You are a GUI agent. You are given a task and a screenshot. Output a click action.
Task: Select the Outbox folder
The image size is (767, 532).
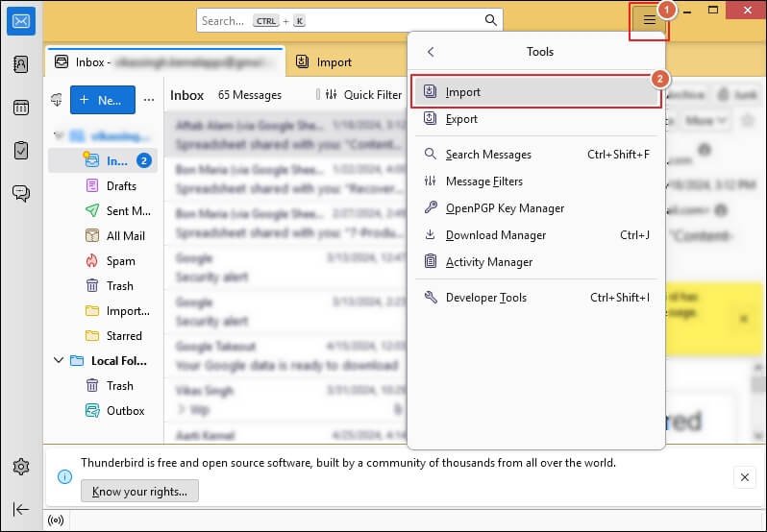pos(103,410)
